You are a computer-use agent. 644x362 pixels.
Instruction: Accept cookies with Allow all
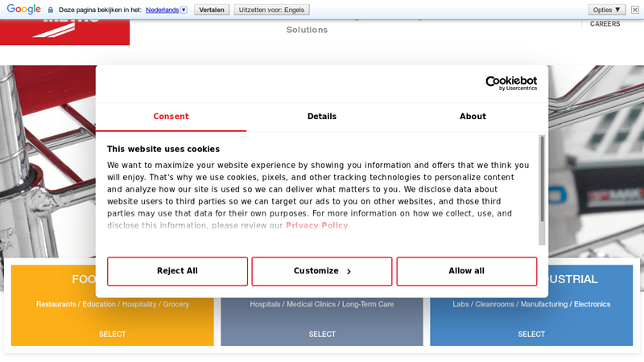pos(466,271)
